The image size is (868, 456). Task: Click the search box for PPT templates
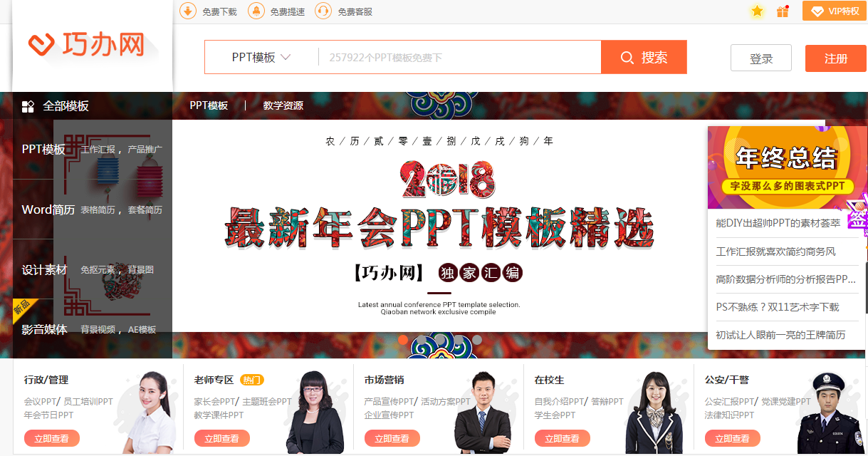point(459,57)
